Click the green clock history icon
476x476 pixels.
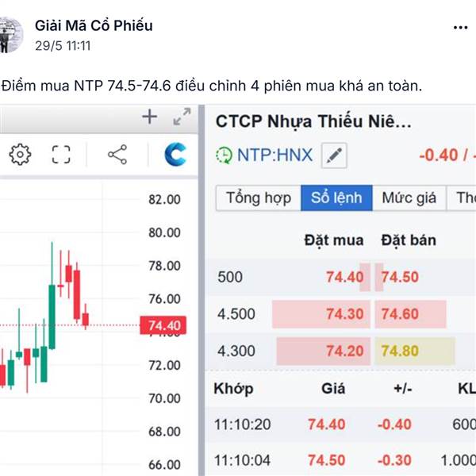point(224,155)
